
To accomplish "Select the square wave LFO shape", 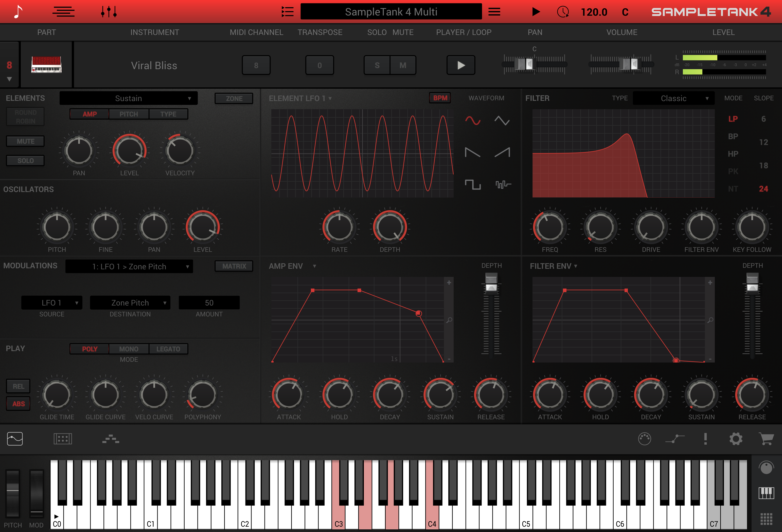I will (x=473, y=184).
